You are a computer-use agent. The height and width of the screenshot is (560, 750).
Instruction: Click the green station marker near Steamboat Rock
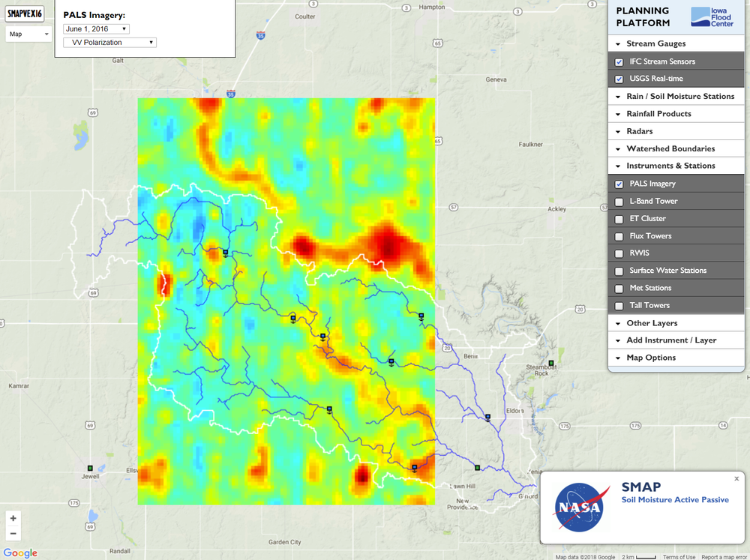click(x=551, y=363)
